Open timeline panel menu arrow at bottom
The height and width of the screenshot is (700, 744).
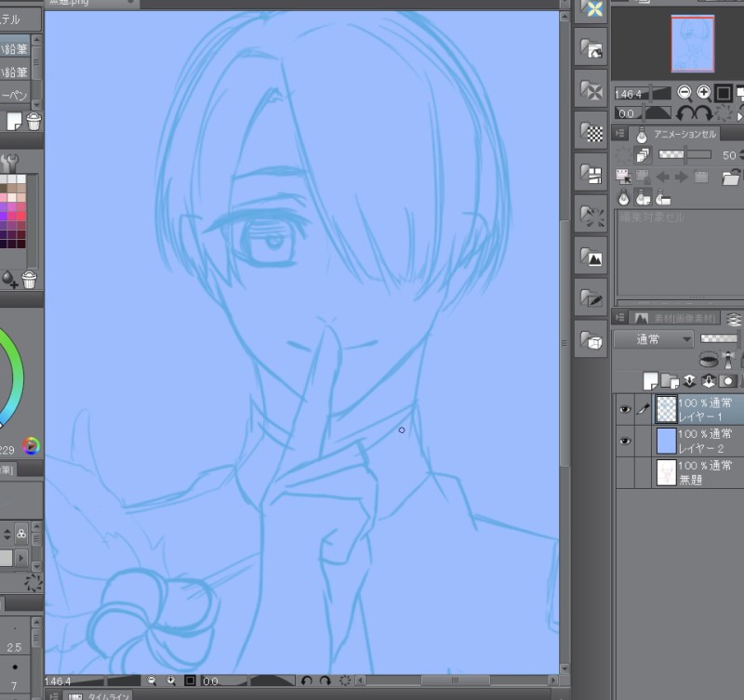coord(55,695)
